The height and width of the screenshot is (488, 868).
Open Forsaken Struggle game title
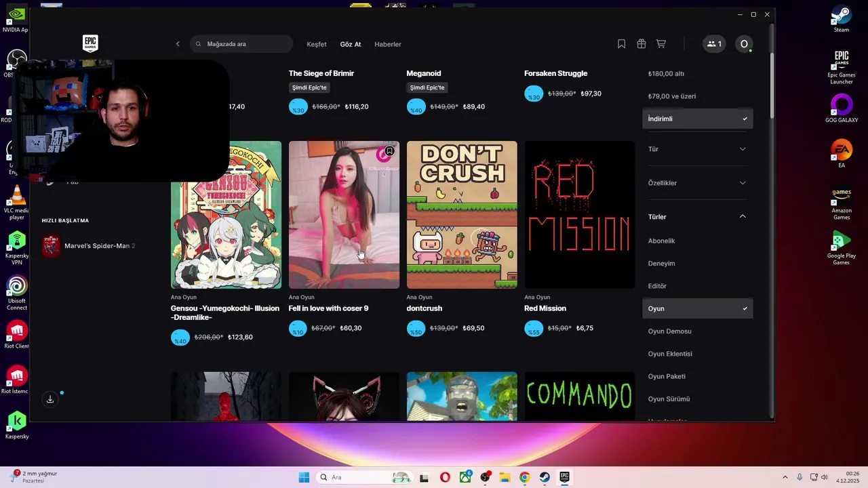[556, 73]
